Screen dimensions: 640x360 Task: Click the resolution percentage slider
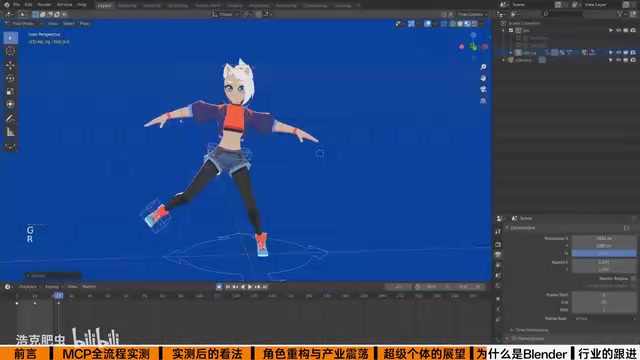[x=604, y=253]
